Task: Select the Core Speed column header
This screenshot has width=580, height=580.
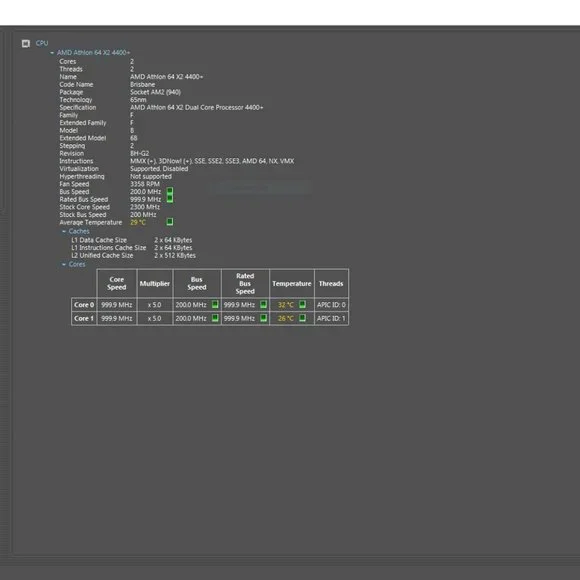Action: click(117, 283)
